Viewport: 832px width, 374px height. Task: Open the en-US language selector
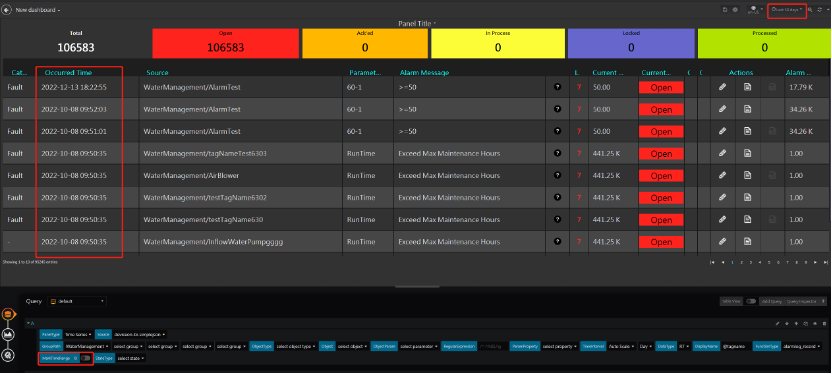[x=755, y=11]
